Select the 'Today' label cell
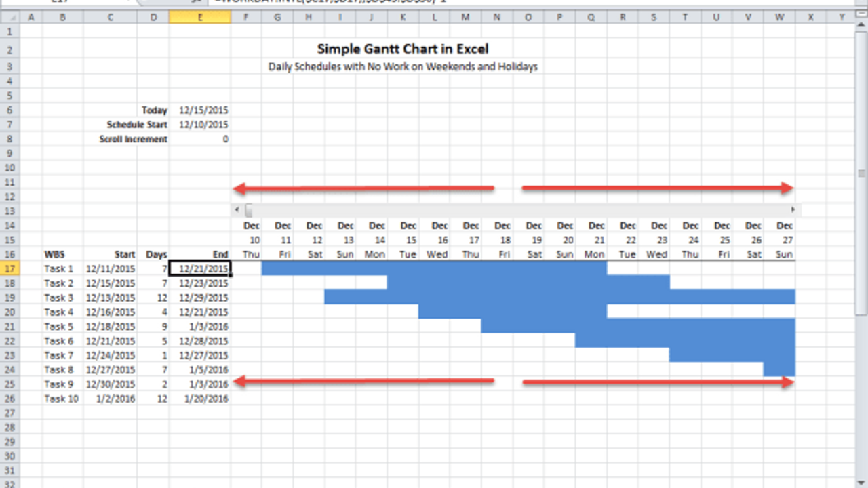 pyautogui.click(x=155, y=110)
